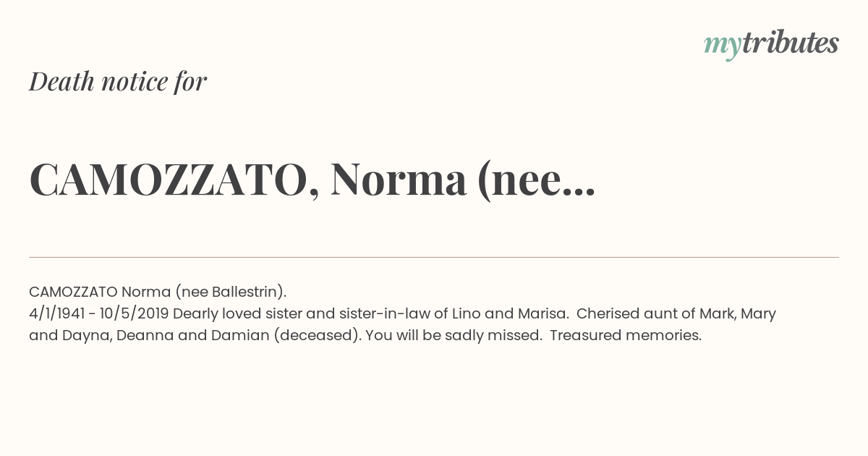The height and width of the screenshot is (456, 868).
Task: Click the green "my" in the logo
Action: click(722, 46)
